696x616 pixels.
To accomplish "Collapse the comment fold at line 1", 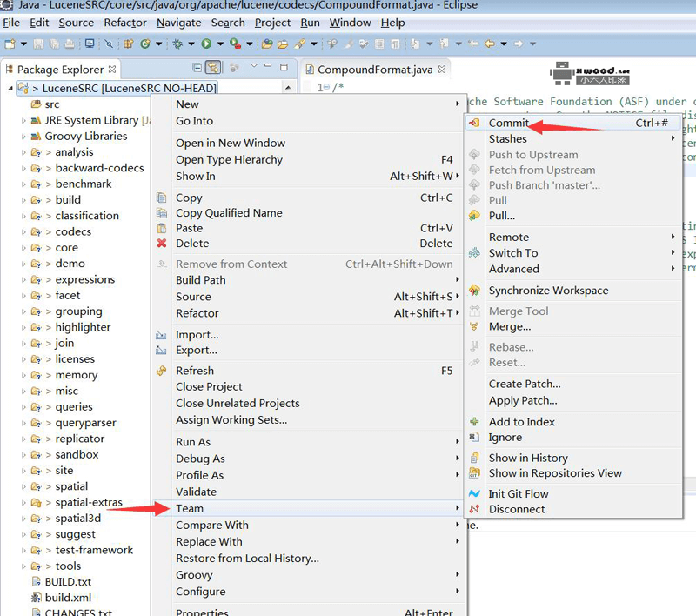I will 327,87.
